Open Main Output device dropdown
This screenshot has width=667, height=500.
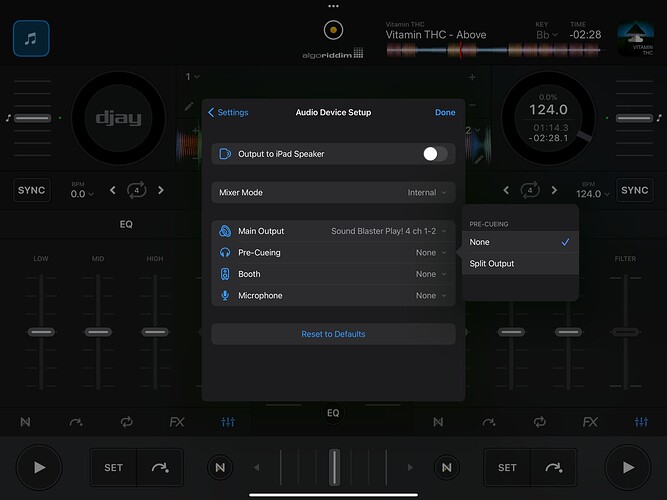(x=334, y=231)
